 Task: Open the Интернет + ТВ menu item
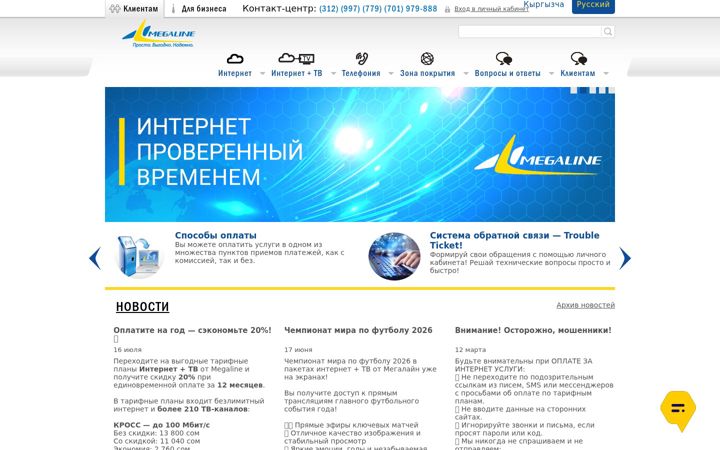(x=297, y=73)
